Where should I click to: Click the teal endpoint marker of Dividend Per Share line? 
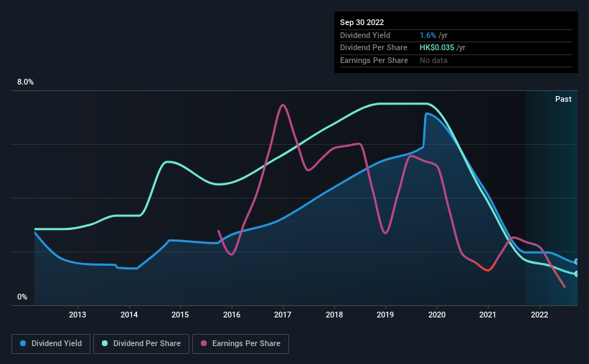tap(576, 274)
